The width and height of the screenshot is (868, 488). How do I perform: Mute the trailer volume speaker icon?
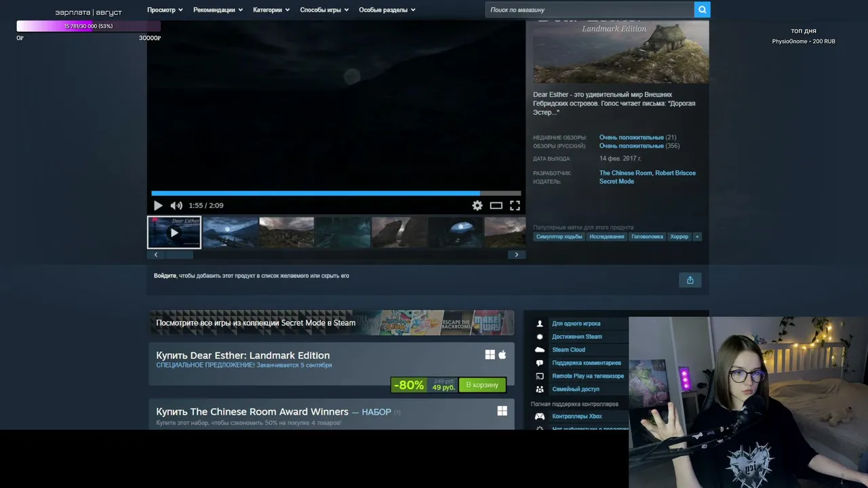click(176, 205)
